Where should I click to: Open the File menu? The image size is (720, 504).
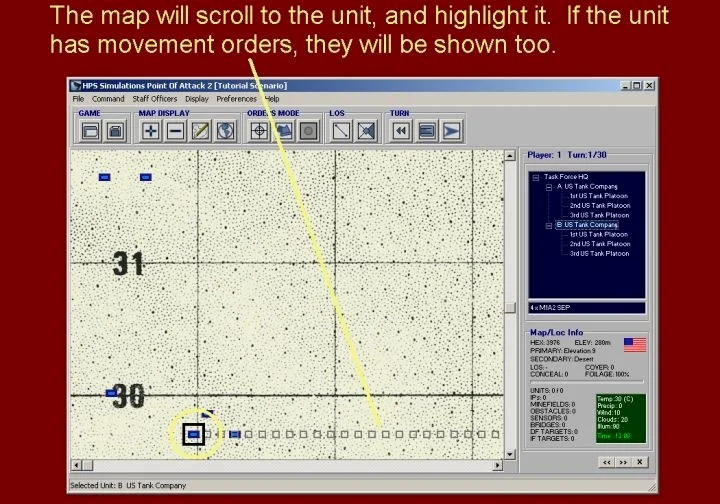pos(78,99)
